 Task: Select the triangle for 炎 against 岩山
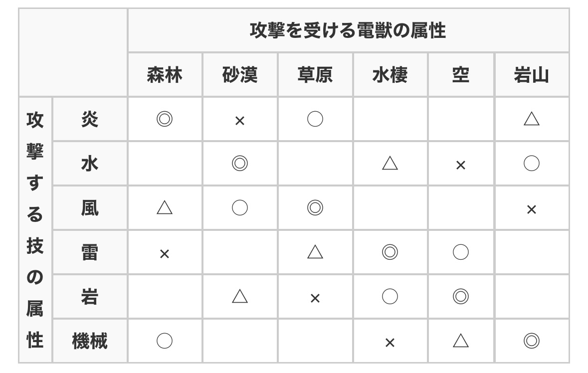point(531,119)
